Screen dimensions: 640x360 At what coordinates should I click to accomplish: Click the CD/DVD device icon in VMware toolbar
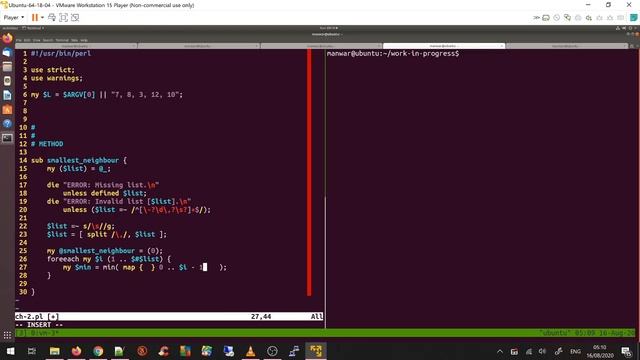coord(557,18)
